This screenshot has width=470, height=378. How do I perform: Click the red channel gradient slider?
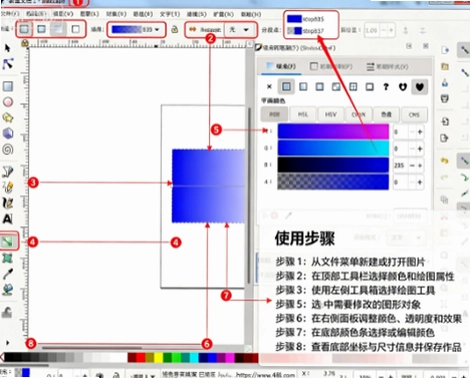[x=333, y=131]
